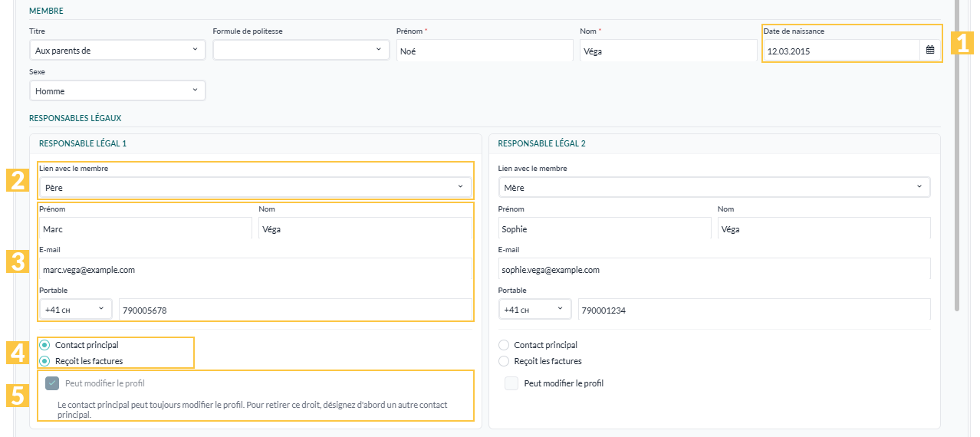Click the member Prénom field containing Noé
Screen dimensions: 980x437
coord(485,51)
